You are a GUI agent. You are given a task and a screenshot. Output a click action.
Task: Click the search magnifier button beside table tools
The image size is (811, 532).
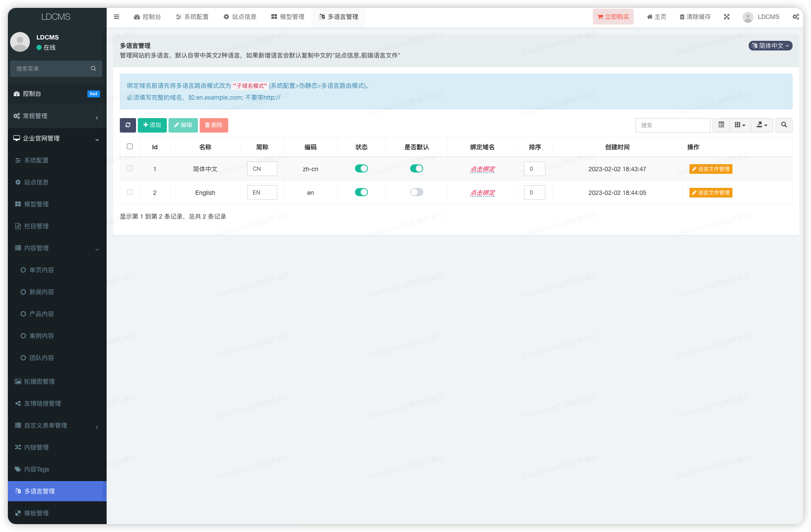coord(784,125)
